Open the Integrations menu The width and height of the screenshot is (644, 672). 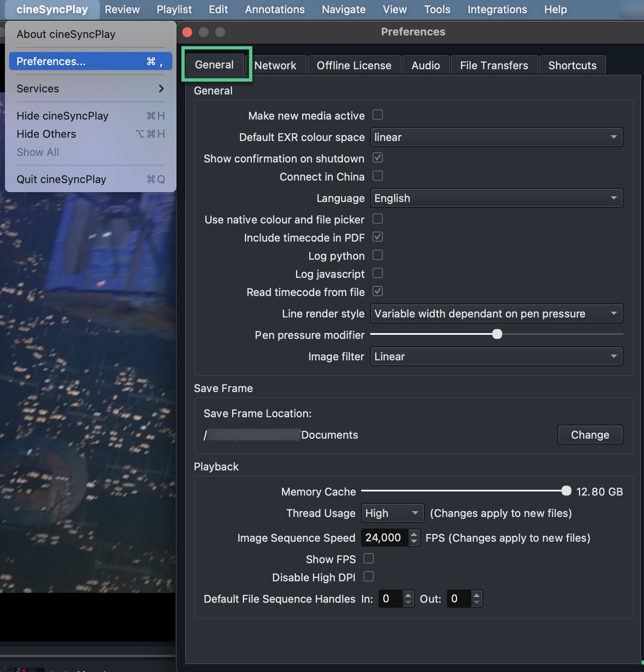[x=497, y=9]
